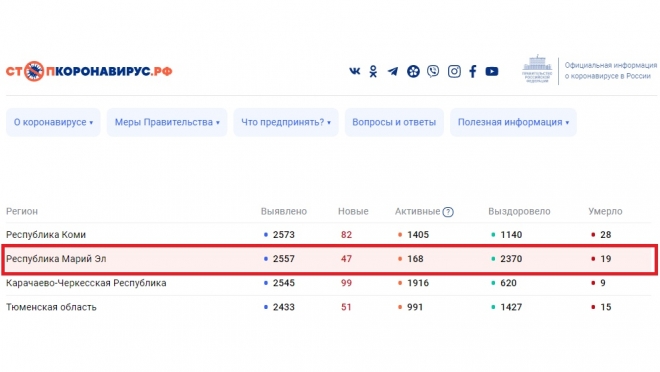Click recovered value 1140

[511, 235]
